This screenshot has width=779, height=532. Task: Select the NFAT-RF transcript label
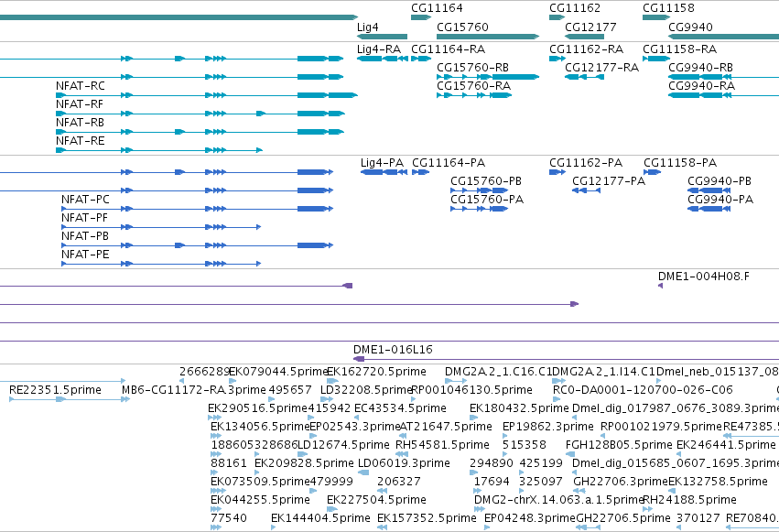(x=80, y=104)
